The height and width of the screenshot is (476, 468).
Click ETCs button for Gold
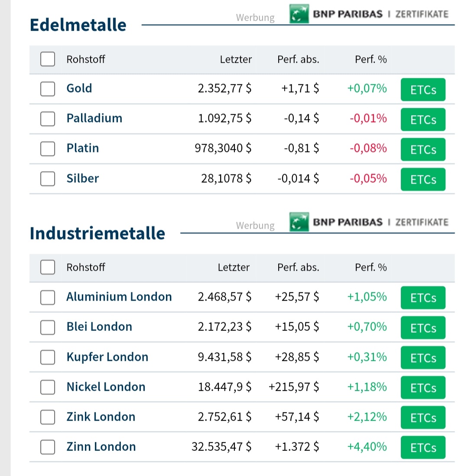[423, 90]
